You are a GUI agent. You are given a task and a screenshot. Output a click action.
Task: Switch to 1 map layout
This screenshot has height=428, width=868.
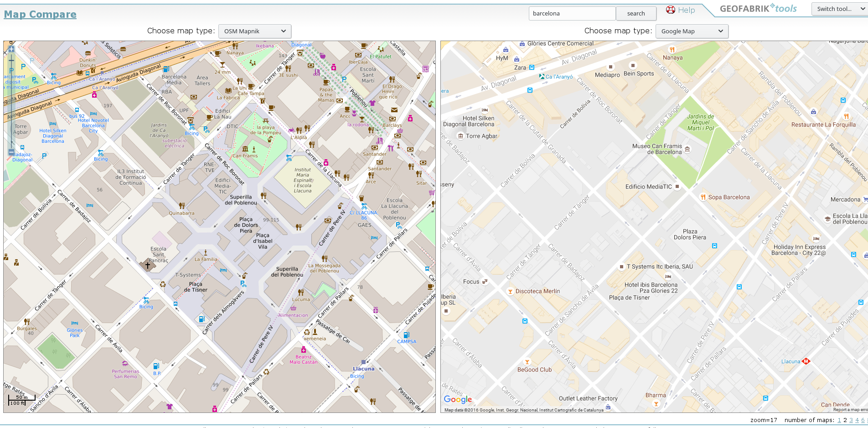pyautogui.click(x=839, y=420)
